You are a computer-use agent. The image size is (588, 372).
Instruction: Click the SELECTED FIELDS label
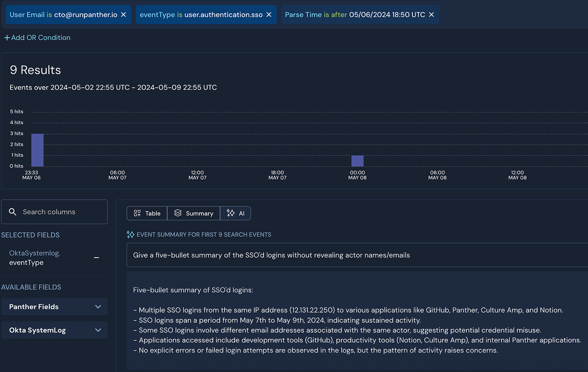[30, 235]
